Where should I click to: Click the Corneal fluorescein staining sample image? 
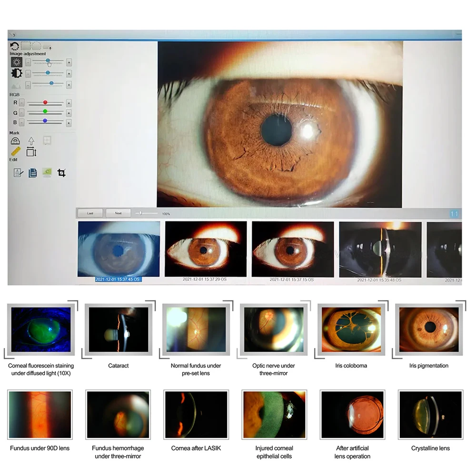pyautogui.click(x=41, y=329)
